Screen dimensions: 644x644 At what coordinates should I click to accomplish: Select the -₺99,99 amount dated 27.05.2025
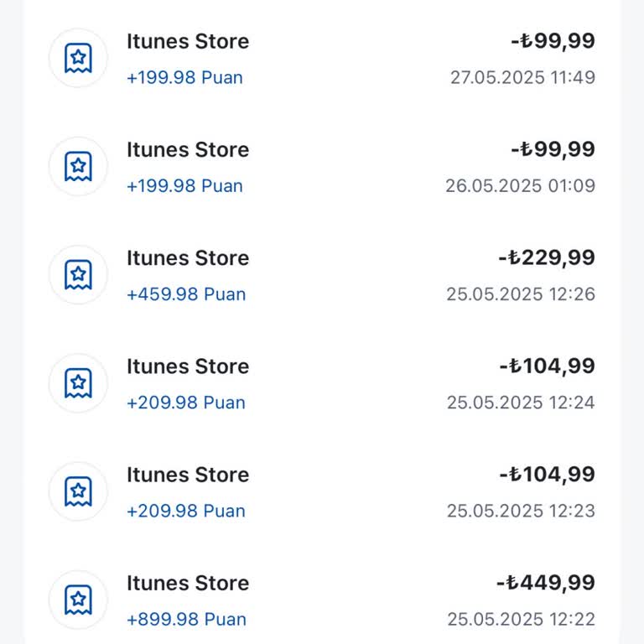553,41
